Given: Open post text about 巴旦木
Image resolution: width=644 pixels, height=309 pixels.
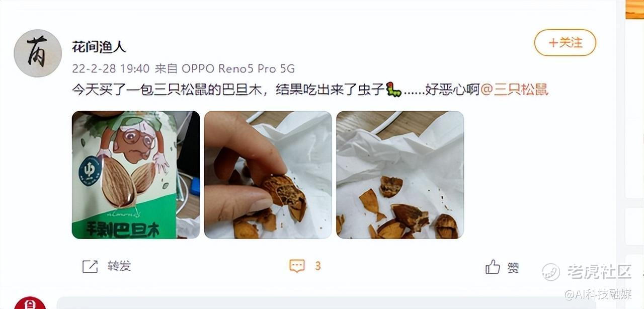Looking at the screenshot, I should [x=229, y=90].
